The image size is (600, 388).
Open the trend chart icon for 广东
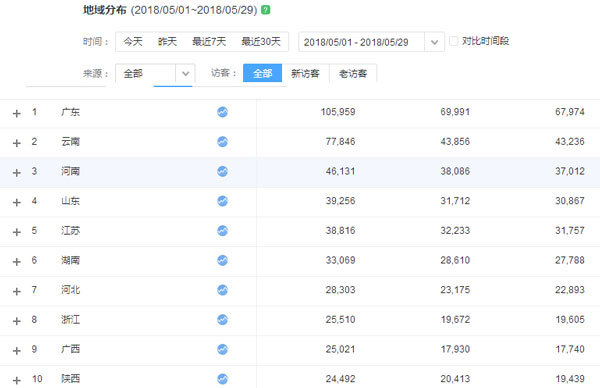click(x=222, y=112)
